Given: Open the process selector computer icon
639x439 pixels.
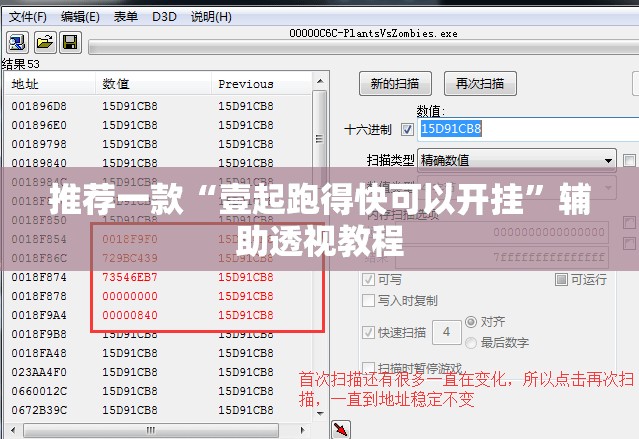Looking at the screenshot, I should 17,42.
